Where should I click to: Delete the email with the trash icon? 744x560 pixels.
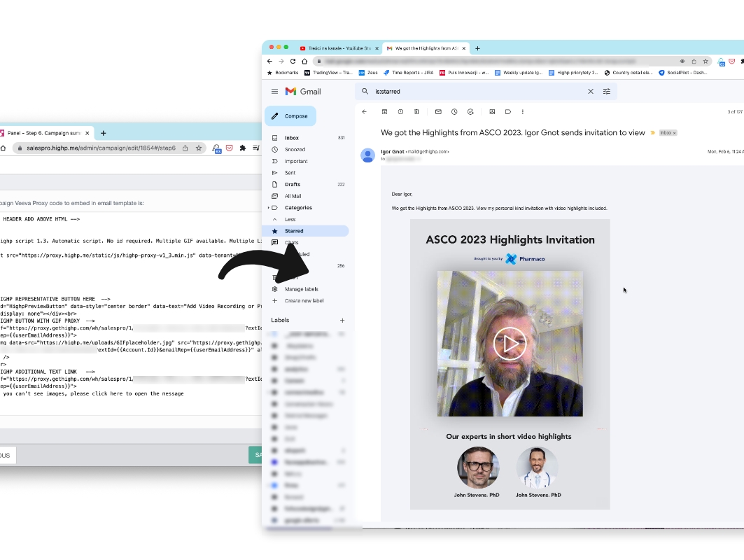pyautogui.click(x=416, y=111)
